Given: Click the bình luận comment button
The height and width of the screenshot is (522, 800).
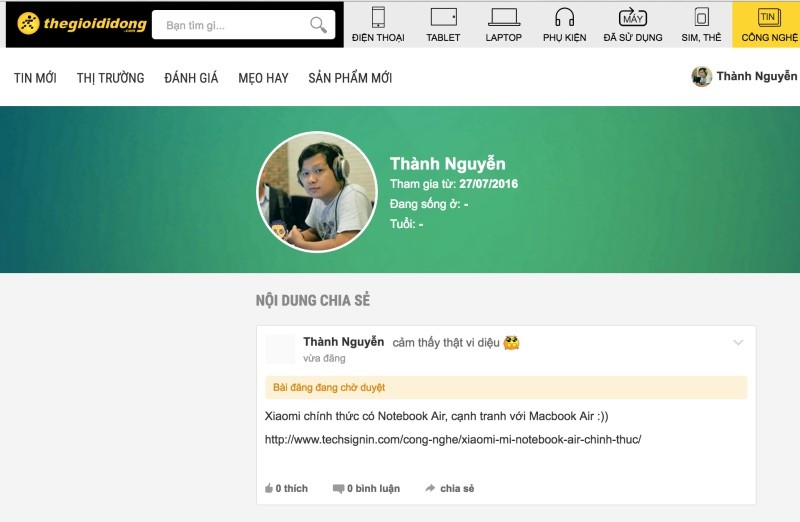Looking at the screenshot, I should (x=366, y=488).
